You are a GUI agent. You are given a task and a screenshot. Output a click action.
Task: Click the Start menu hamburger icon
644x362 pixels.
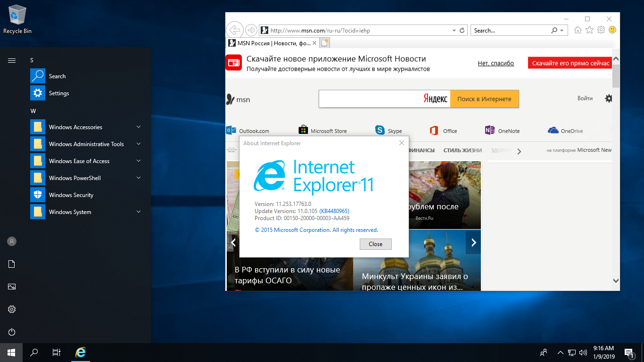pyautogui.click(x=12, y=60)
